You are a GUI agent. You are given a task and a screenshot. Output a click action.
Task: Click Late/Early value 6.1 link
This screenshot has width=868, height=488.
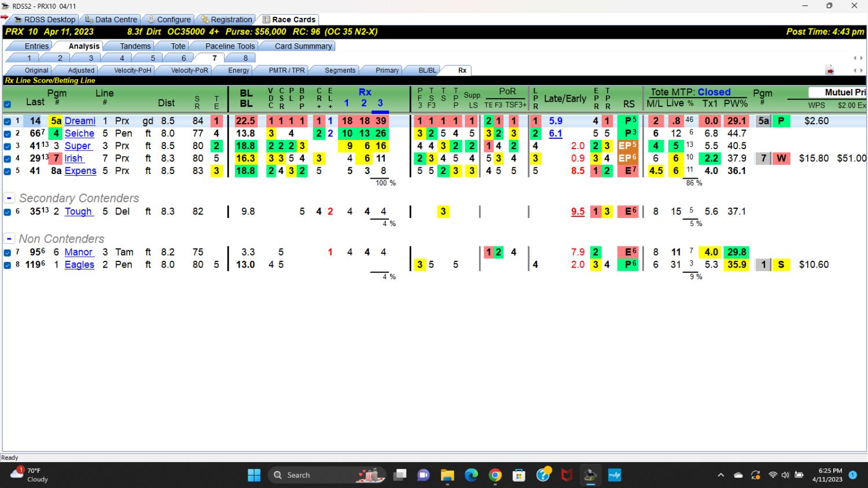point(556,134)
